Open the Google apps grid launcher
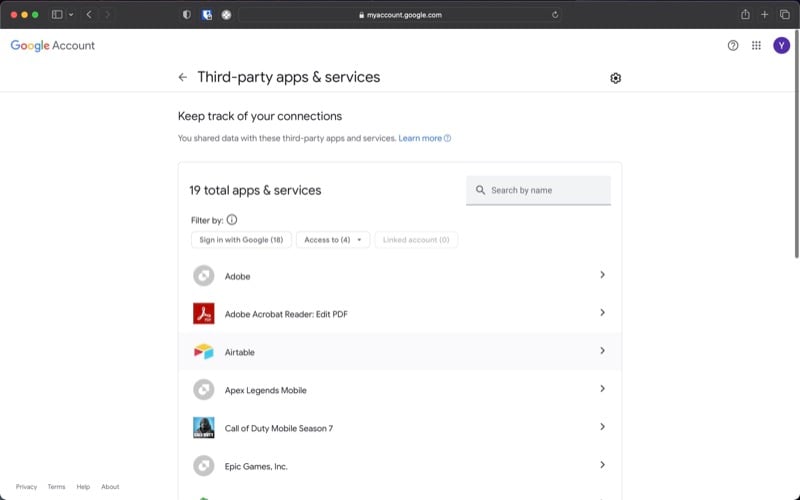The width and height of the screenshot is (800, 500). coord(756,45)
